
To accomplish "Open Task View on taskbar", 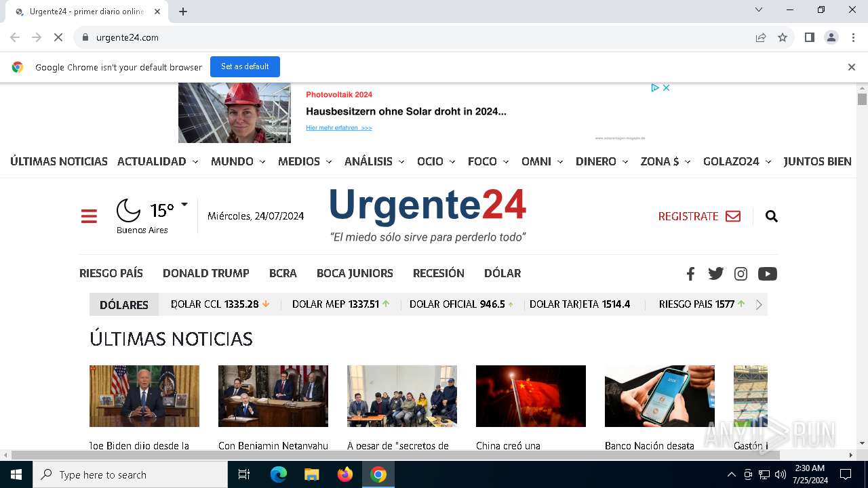I will click(x=244, y=474).
